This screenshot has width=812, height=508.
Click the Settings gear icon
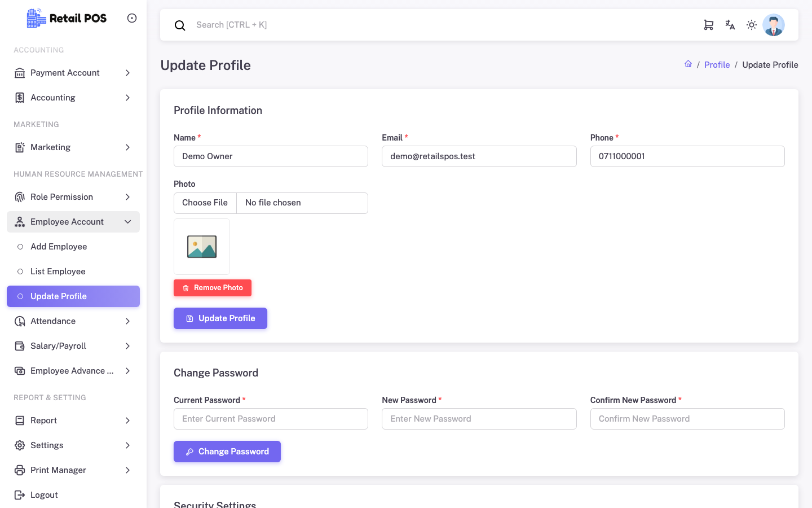[20, 445]
